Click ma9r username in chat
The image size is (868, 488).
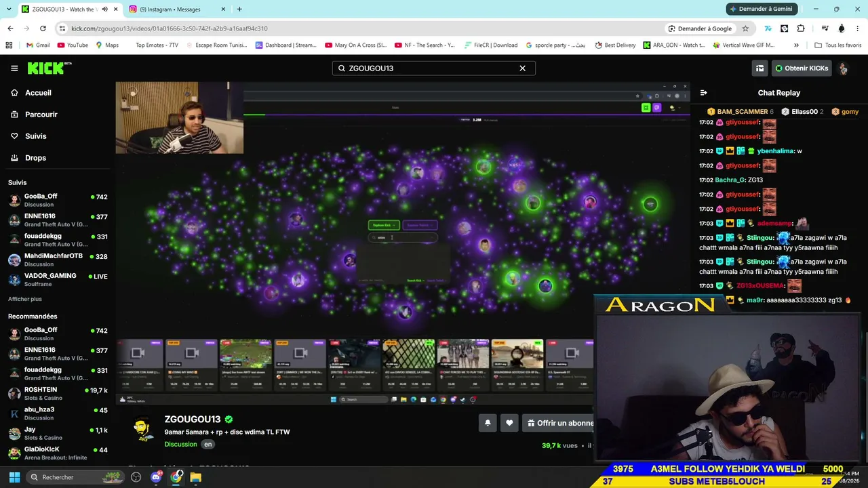point(755,300)
